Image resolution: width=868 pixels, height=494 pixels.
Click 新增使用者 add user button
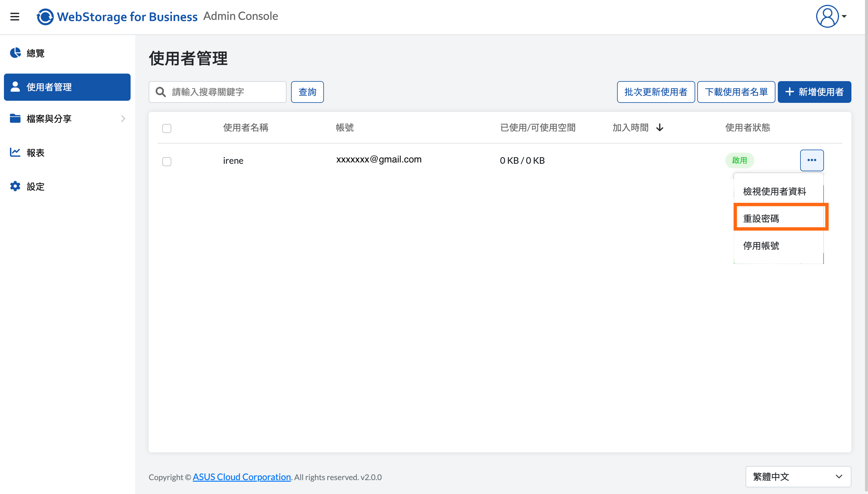coord(814,92)
